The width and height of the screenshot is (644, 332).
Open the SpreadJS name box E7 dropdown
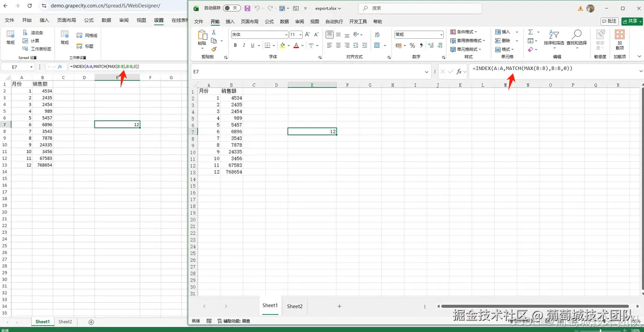[31, 66]
